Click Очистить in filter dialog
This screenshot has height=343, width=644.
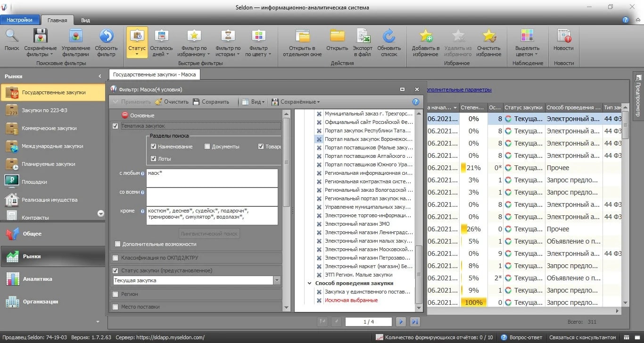point(172,102)
